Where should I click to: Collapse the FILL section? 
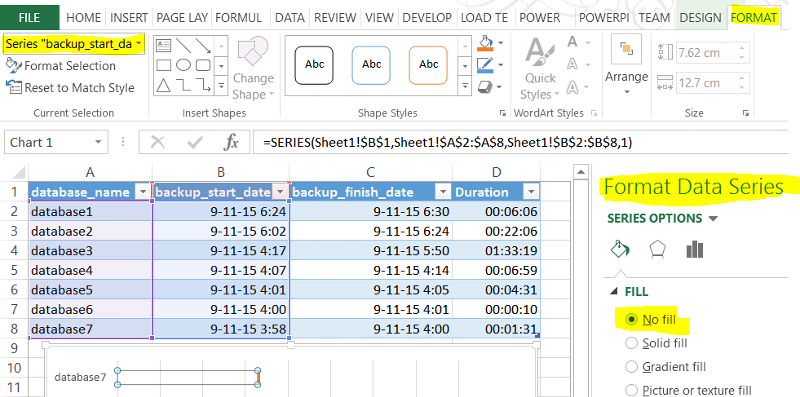[613, 292]
